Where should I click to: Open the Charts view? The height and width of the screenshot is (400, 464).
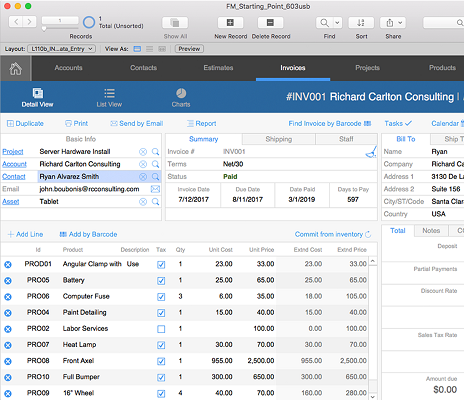click(x=181, y=98)
